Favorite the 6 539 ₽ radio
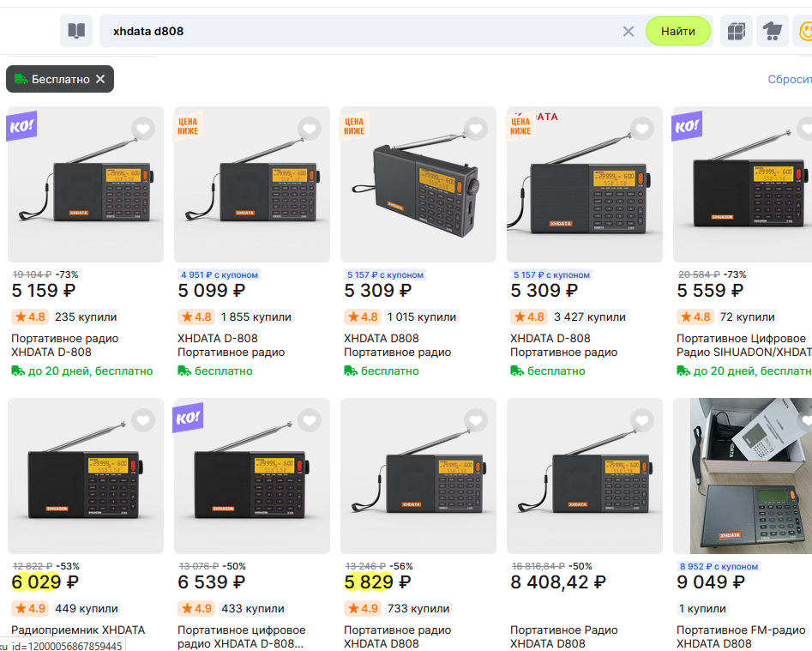The width and height of the screenshot is (812, 651). coord(310,420)
